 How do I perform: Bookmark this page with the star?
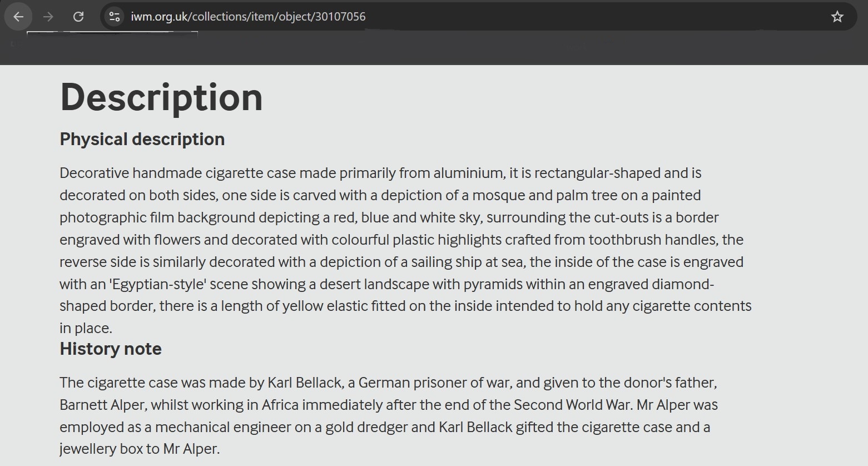coord(837,17)
